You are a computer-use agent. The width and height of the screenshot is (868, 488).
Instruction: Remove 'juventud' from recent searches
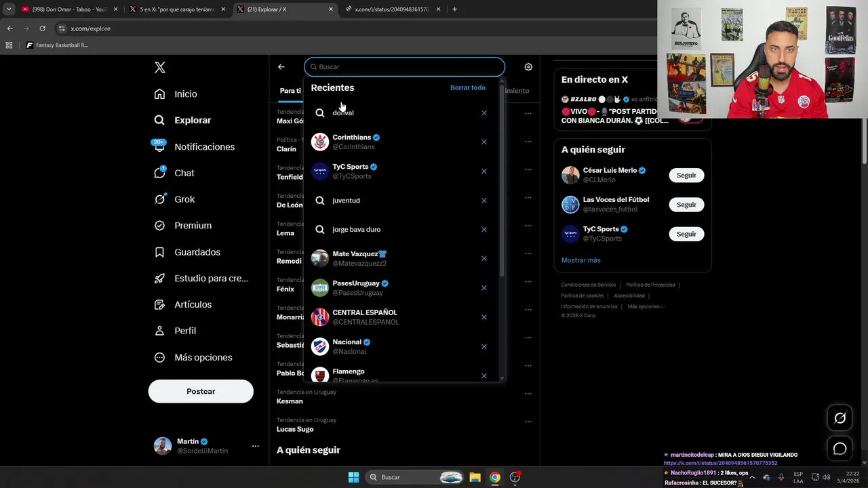coord(484,200)
